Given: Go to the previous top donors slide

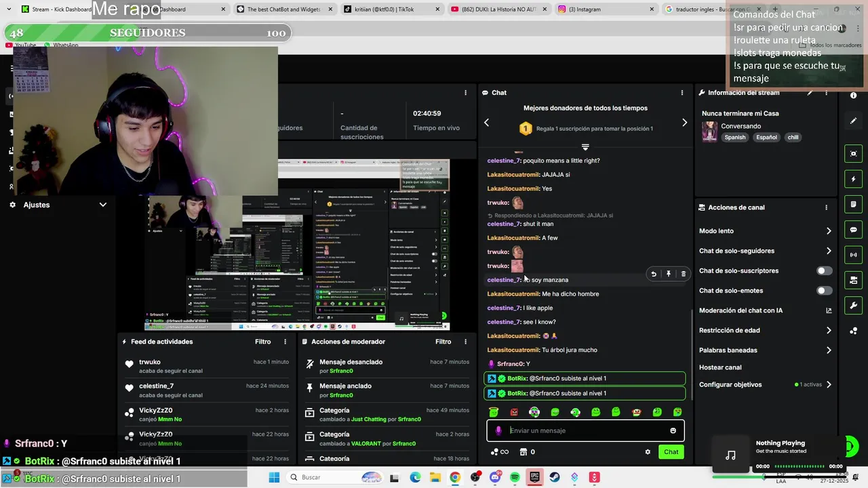Looking at the screenshot, I should tap(486, 123).
